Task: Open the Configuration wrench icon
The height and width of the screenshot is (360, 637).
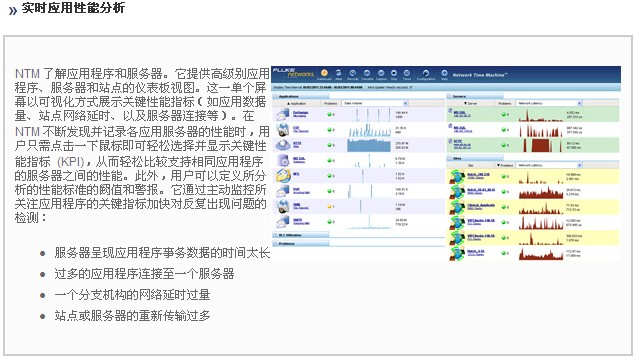Action: 426,73
